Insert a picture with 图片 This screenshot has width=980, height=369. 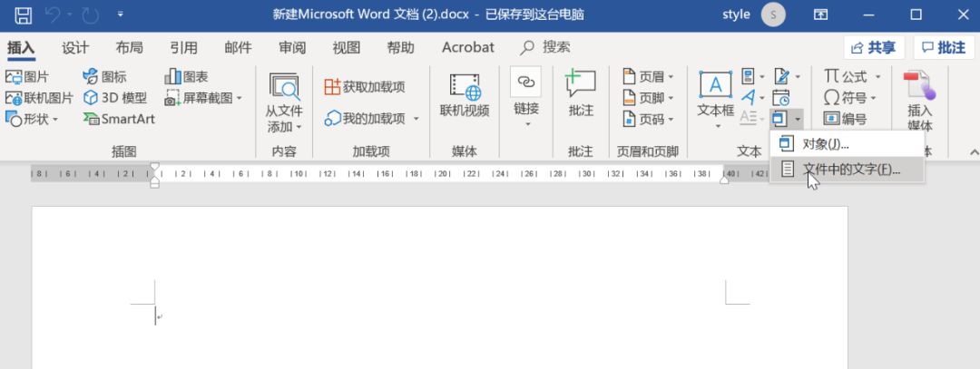pos(27,77)
